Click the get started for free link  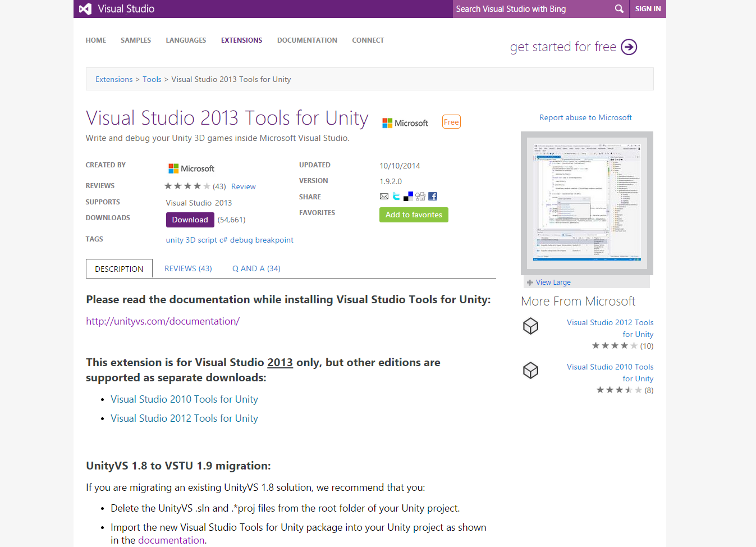[x=563, y=47]
